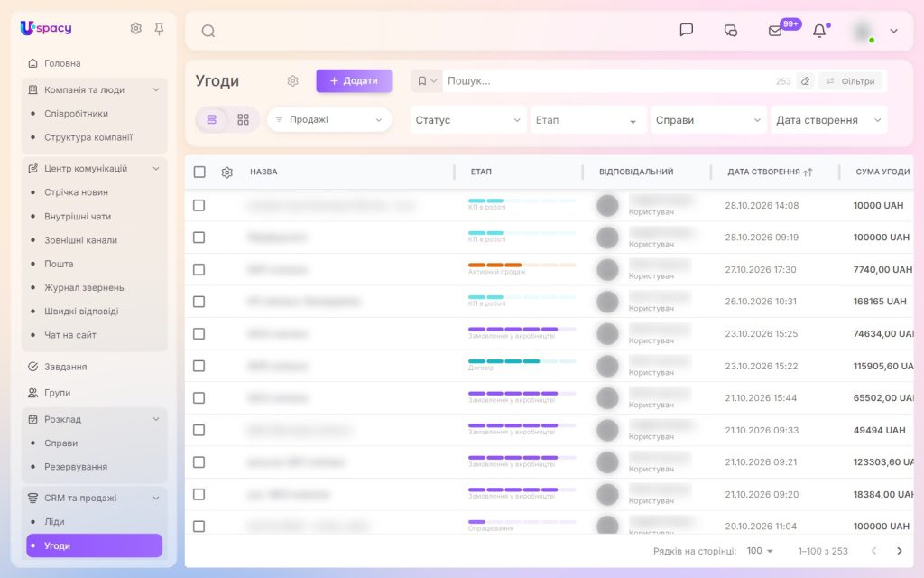
Task: Go to next page arrow
Action: pos(900,551)
